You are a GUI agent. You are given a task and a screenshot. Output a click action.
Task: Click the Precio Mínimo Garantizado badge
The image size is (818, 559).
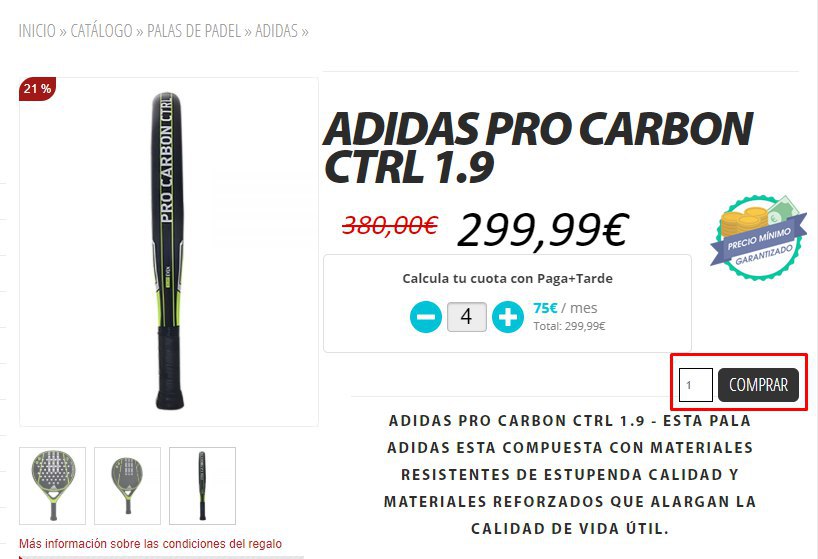pos(760,238)
